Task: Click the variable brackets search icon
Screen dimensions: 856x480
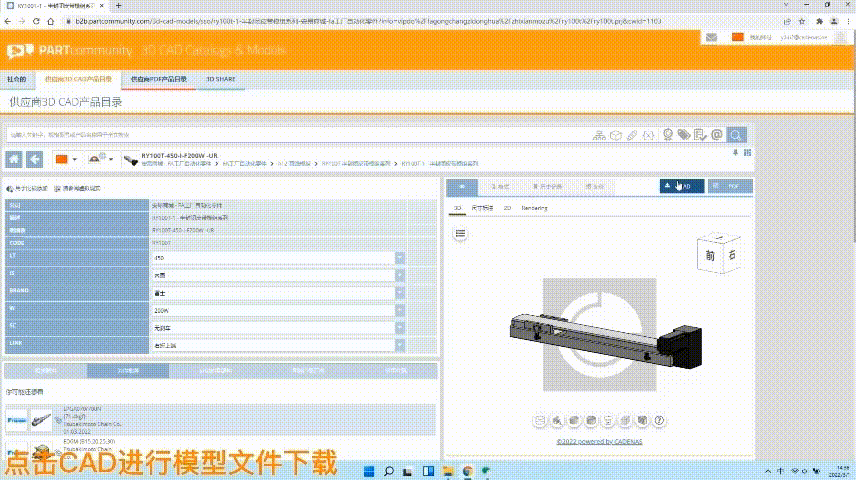Action: (x=649, y=135)
